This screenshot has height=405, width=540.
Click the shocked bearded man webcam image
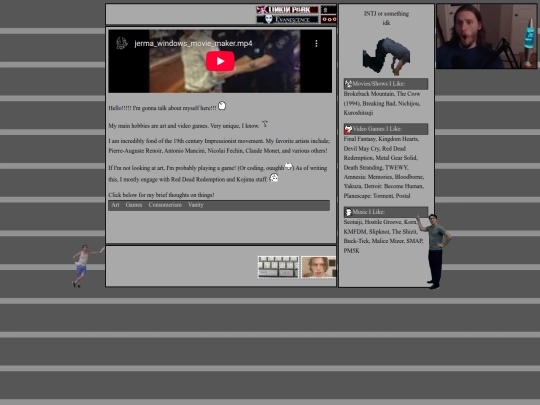487,36
